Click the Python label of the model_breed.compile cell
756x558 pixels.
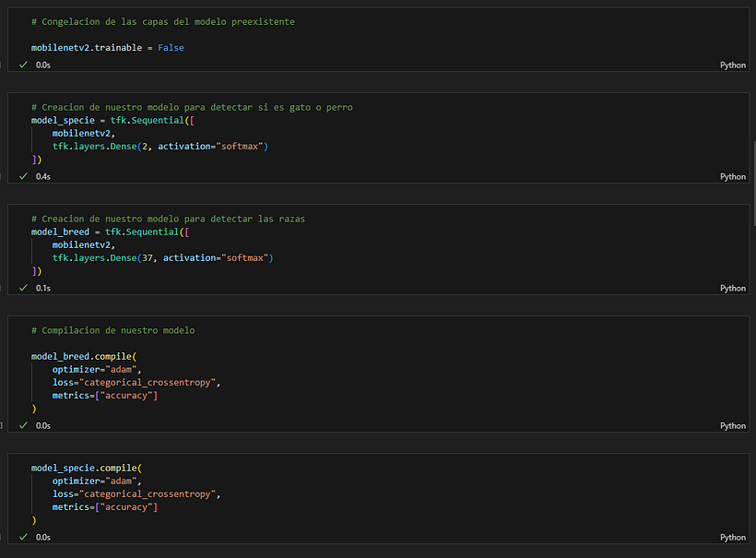tap(732, 425)
